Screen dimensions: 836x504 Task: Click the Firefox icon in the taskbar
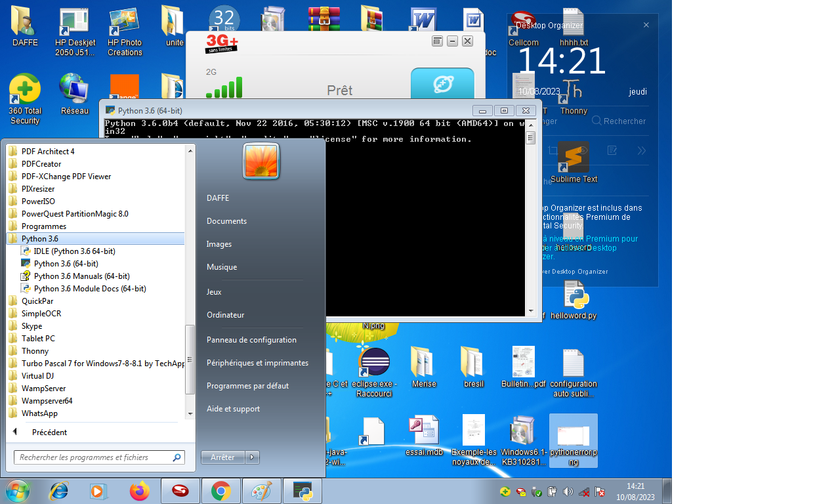(139, 491)
